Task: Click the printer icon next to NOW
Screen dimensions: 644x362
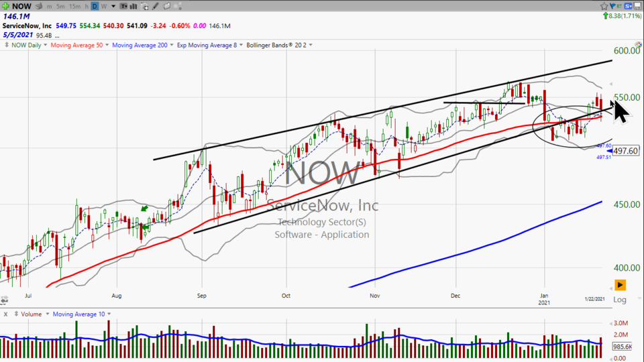Action: tap(39, 6)
